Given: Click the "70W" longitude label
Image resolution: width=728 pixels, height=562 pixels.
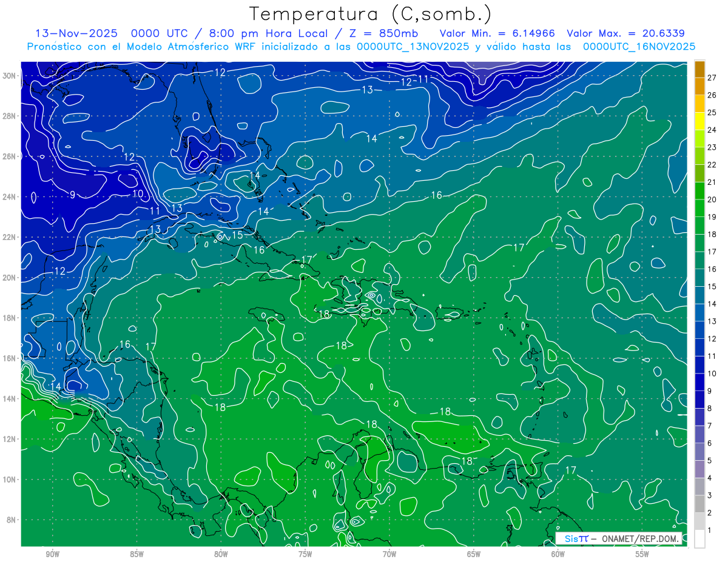Looking at the screenshot, I should pyautogui.click(x=389, y=554).
